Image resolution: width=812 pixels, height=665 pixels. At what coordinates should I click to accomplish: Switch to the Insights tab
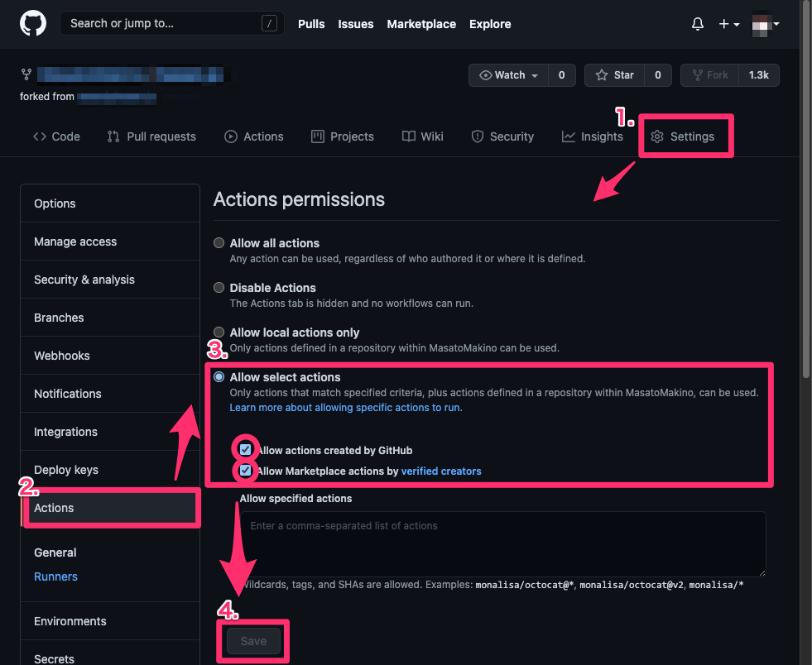point(593,136)
